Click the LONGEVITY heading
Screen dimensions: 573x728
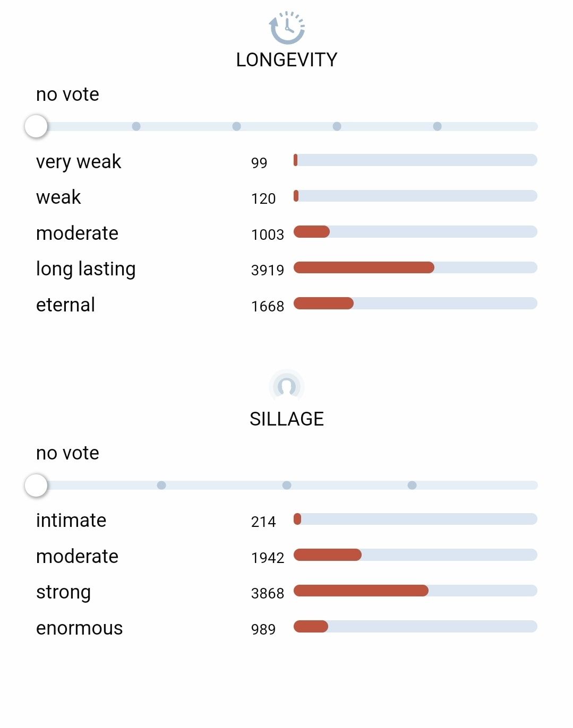tap(287, 60)
